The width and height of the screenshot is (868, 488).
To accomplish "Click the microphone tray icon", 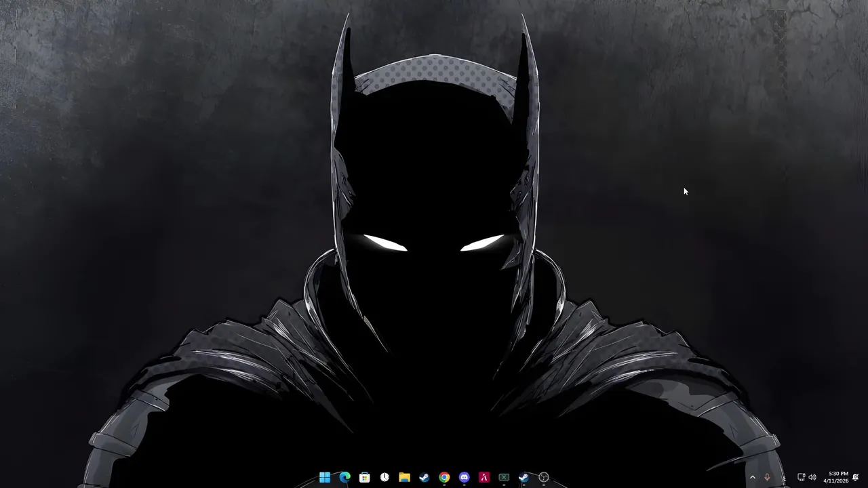I will click(767, 477).
